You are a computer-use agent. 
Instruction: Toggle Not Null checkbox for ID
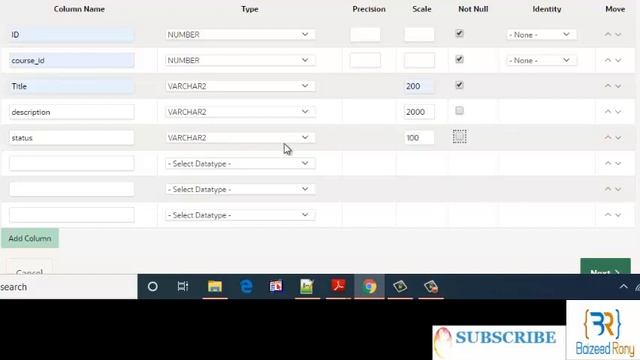pyautogui.click(x=460, y=33)
